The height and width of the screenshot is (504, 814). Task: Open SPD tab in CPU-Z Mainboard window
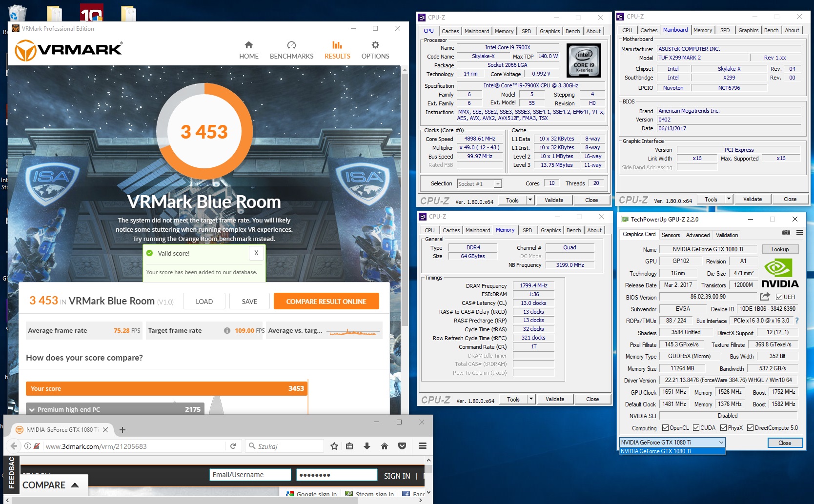(x=725, y=30)
